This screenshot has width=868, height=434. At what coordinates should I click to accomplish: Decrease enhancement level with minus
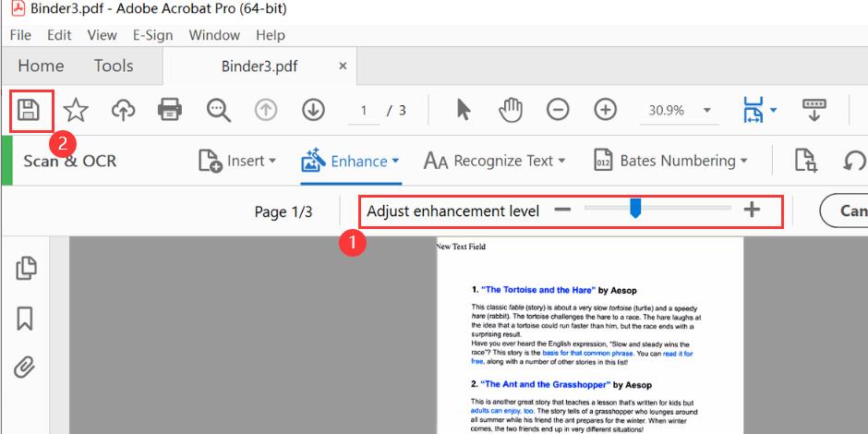[x=562, y=210]
